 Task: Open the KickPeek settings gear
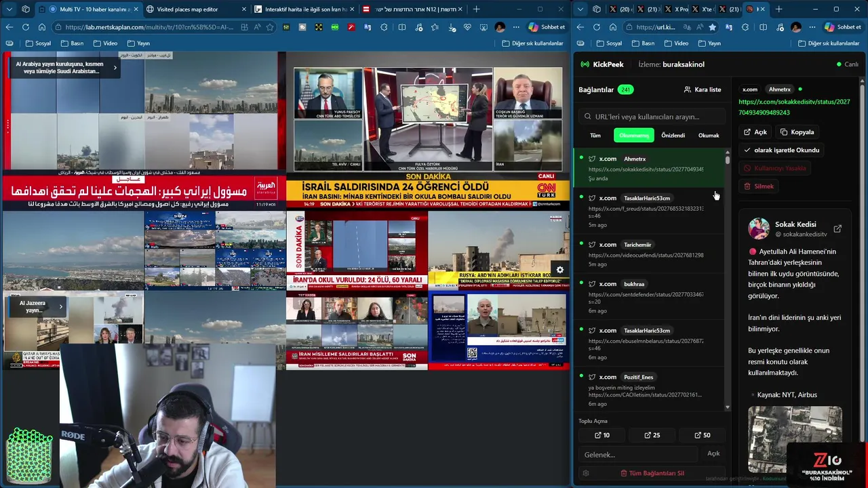(586, 473)
